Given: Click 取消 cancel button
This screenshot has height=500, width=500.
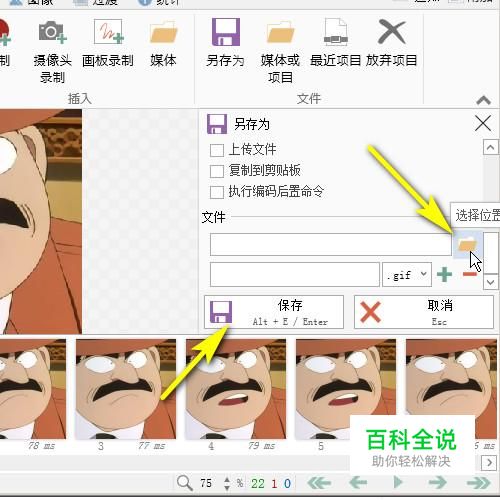Looking at the screenshot, I should click(424, 312).
